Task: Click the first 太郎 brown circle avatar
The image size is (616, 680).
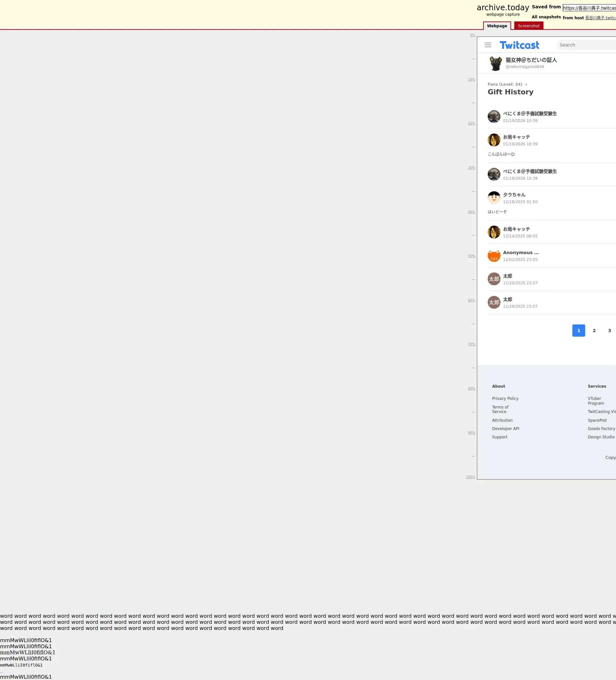Action: [x=494, y=279]
